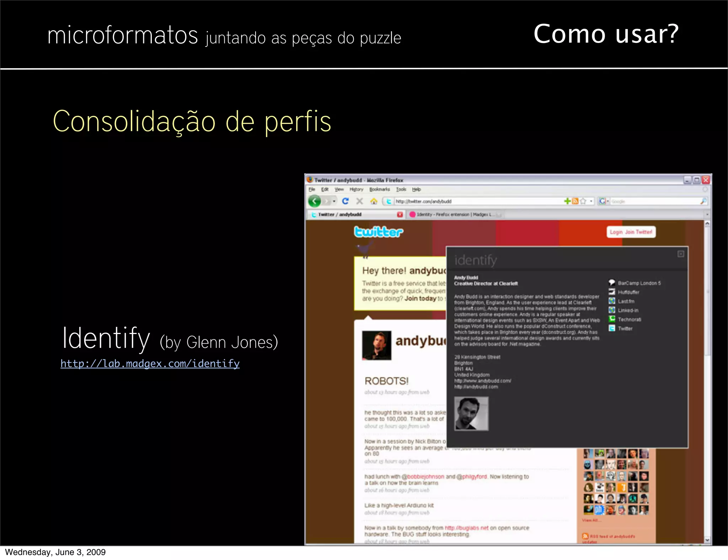Open the Bookmarks menu in Firefox
Screen dimensions: 728x560
[380, 189]
